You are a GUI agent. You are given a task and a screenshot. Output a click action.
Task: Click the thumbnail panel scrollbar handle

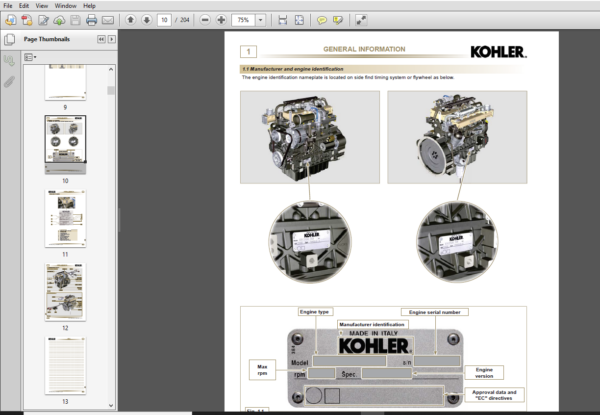click(111, 91)
